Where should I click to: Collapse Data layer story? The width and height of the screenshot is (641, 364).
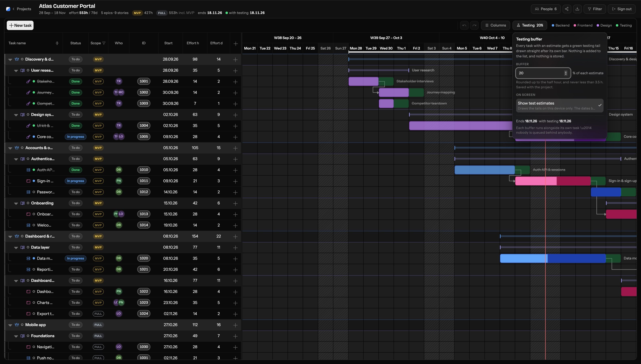16,248
